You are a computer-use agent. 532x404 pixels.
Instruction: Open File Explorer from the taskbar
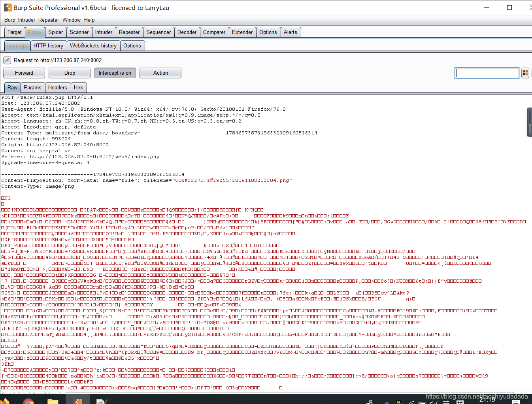click(x=53, y=402)
